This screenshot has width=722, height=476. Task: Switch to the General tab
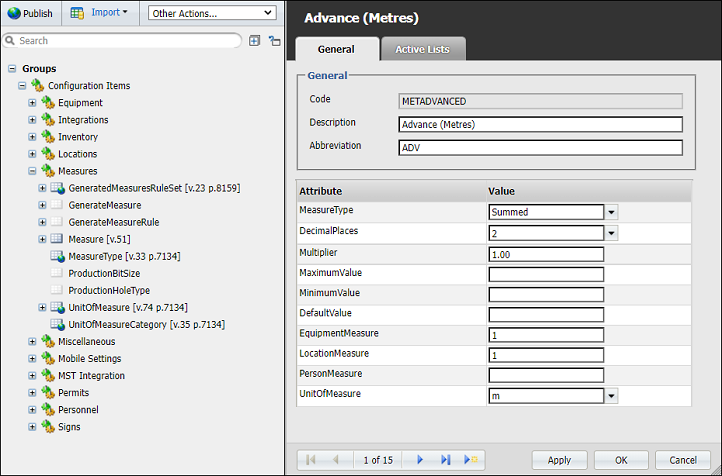pyautogui.click(x=337, y=49)
